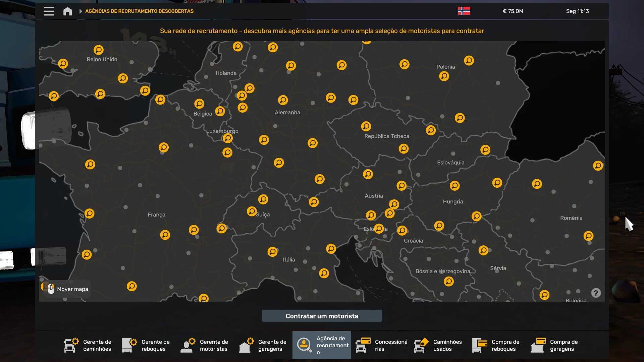Open the hamburger main menu
Viewport: 644px width, 362px height.
tap(49, 11)
